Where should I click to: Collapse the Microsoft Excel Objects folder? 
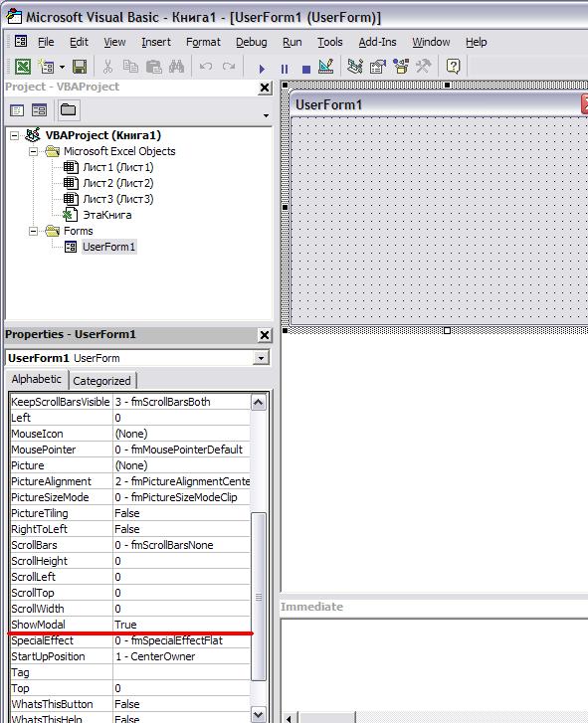(33, 151)
